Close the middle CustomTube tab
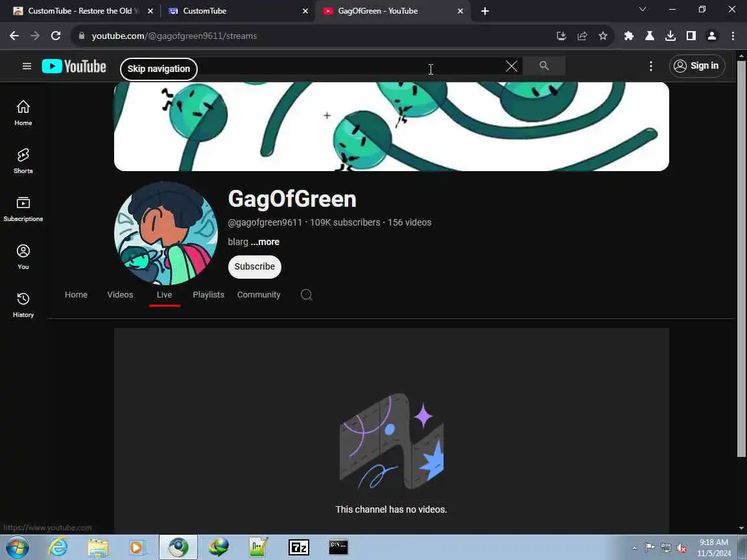747x560 pixels. click(305, 11)
